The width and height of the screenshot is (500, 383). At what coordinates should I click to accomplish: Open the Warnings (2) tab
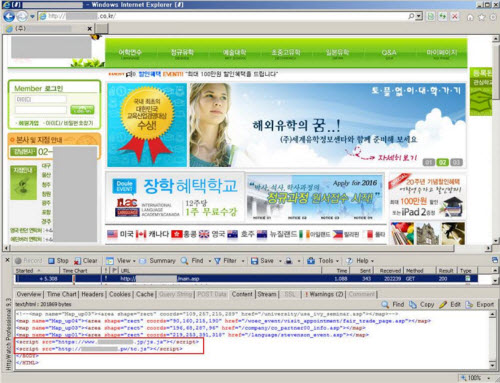click(x=324, y=294)
